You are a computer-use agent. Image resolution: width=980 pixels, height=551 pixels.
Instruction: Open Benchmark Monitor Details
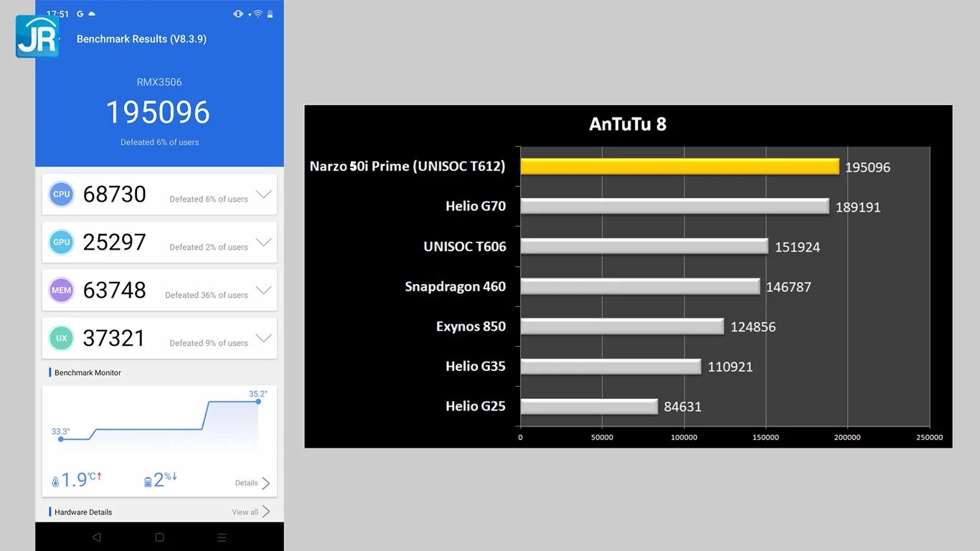coord(253,483)
